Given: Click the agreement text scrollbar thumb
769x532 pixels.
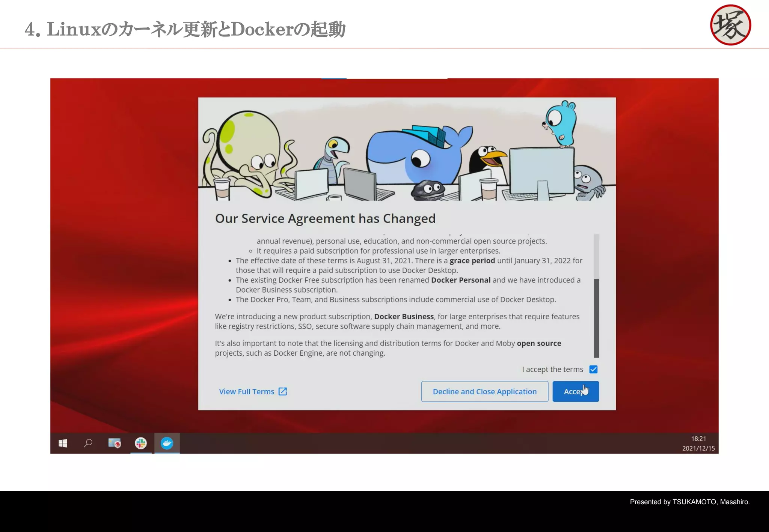Looking at the screenshot, I should [x=596, y=318].
